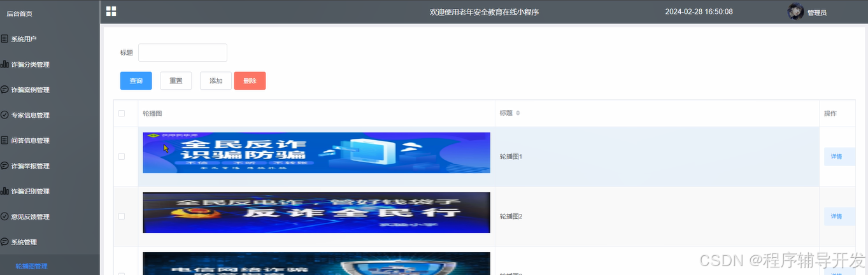
Task: Click the 诈骗案例管理 chat icon
Action: tap(4, 90)
